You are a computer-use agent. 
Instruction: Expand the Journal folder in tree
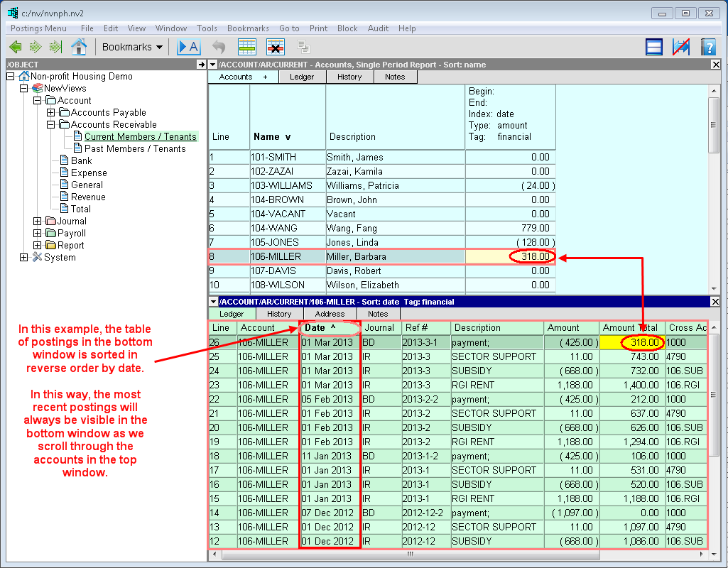[38, 221]
